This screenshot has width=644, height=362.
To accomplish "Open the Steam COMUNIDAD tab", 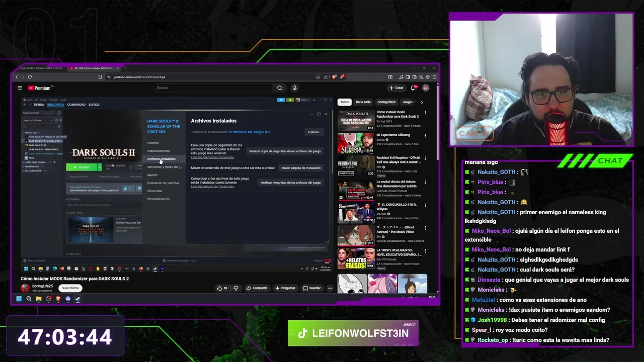I will (76, 105).
